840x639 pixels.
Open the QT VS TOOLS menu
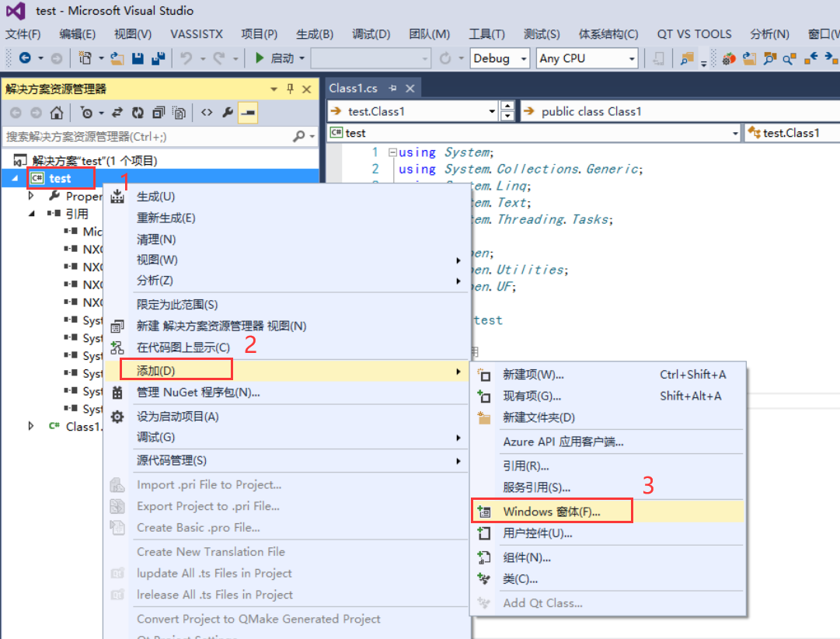click(694, 34)
